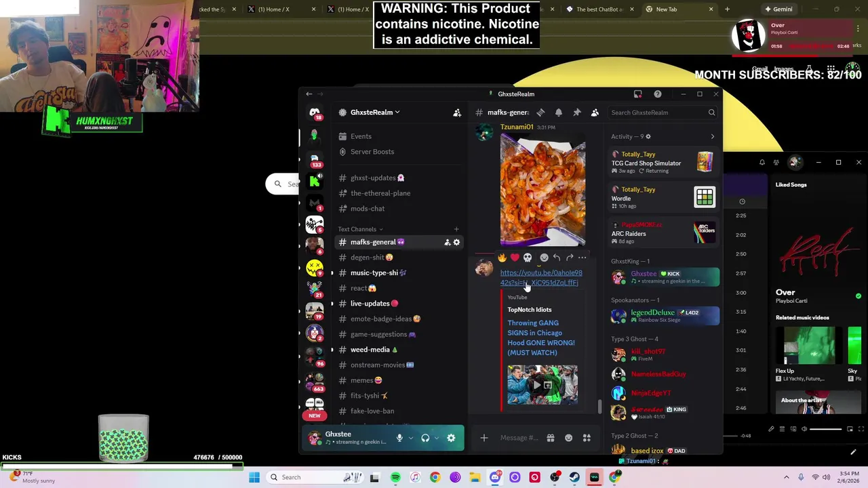Screen dimensions: 868x488
Task: Open the apps launcher in message bar
Action: (587, 438)
